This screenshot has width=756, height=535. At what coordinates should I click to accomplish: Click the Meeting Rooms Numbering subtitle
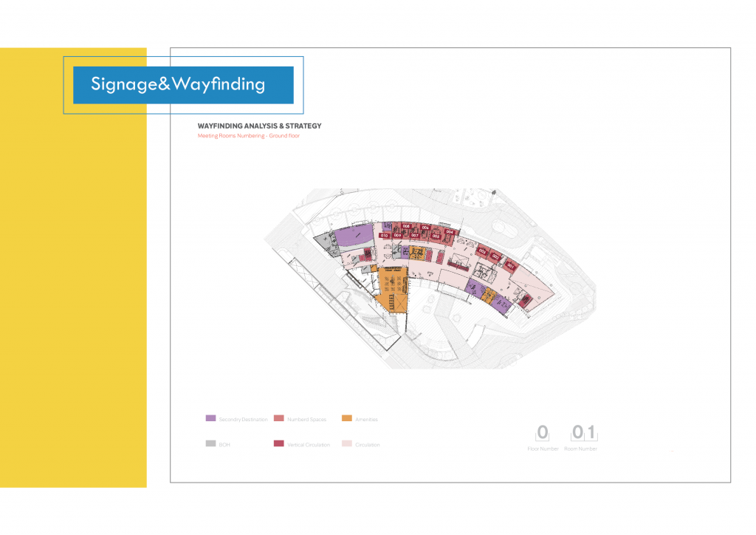pyautogui.click(x=248, y=136)
